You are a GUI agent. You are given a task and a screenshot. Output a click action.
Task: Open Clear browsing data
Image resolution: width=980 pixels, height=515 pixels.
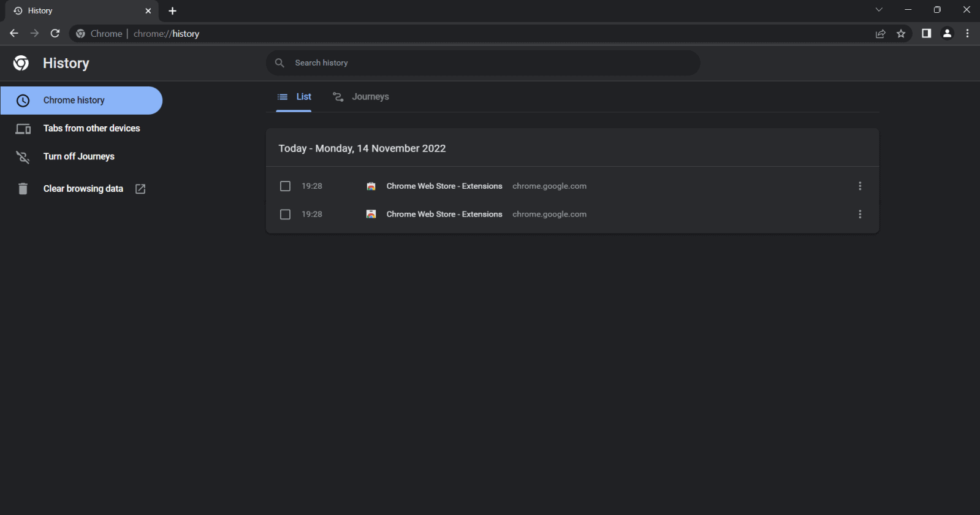click(83, 189)
